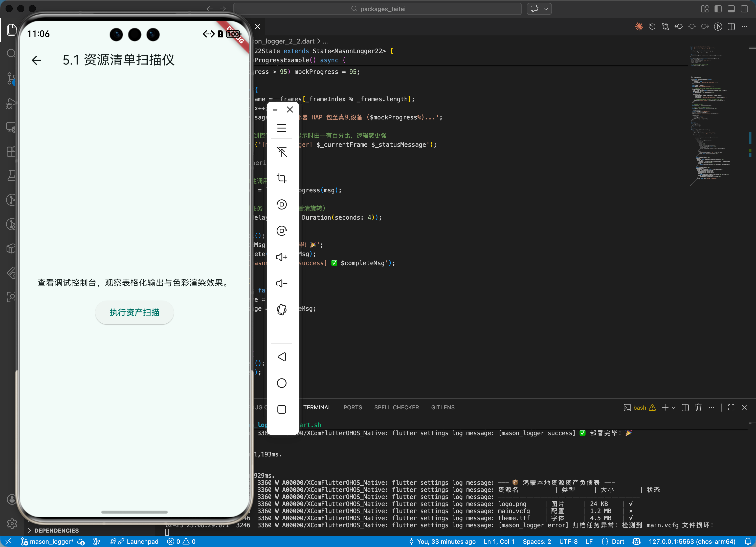
Task: Click the emulator screenshot crop icon
Action: (x=282, y=178)
